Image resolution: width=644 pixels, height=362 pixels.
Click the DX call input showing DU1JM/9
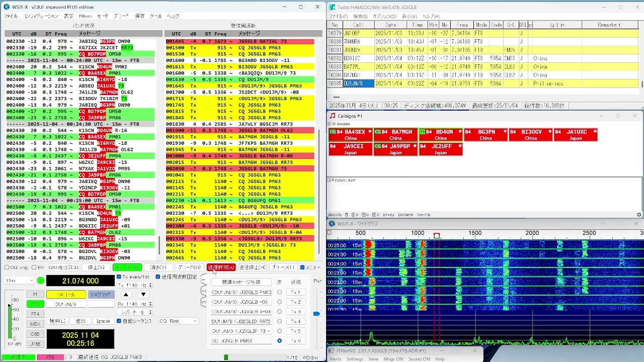[x=66, y=304]
